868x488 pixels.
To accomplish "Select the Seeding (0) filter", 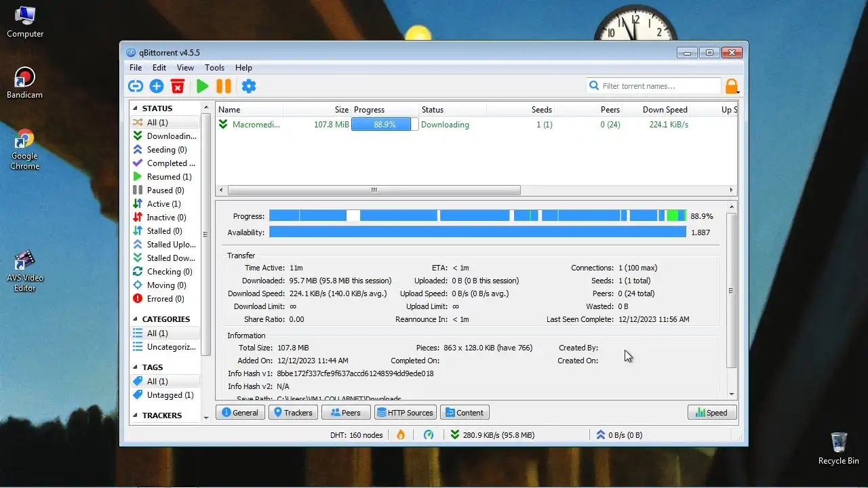I will click(x=165, y=150).
